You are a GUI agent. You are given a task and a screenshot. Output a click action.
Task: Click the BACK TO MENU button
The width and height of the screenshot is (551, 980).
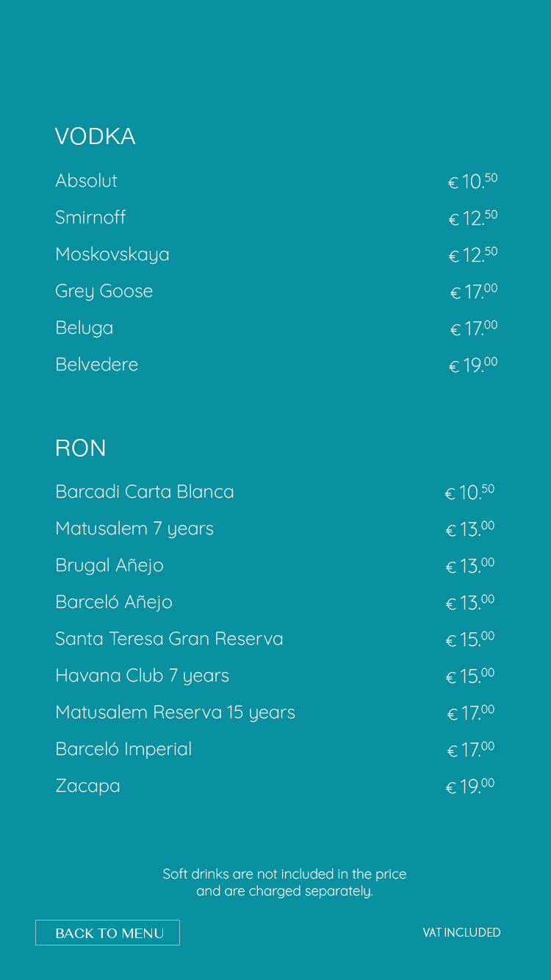click(x=107, y=932)
